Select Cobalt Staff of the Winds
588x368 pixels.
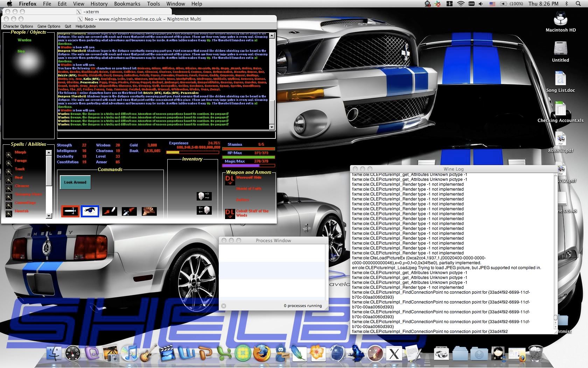[252, 213]
